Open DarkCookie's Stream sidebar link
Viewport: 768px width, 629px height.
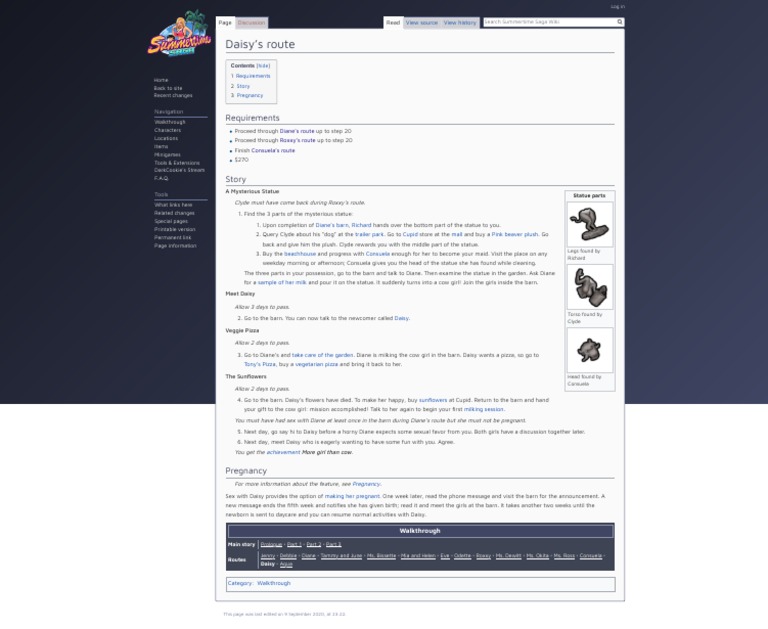coord(179,170)
